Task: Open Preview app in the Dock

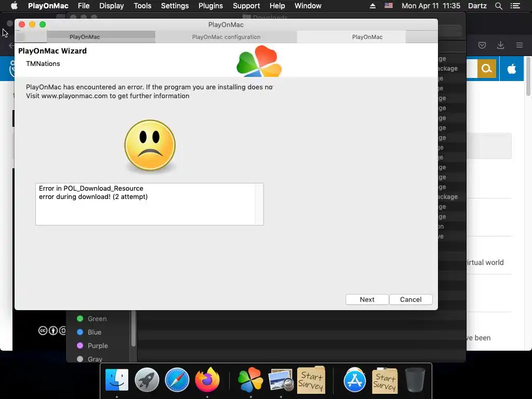Action: click(x=281, y=380)
